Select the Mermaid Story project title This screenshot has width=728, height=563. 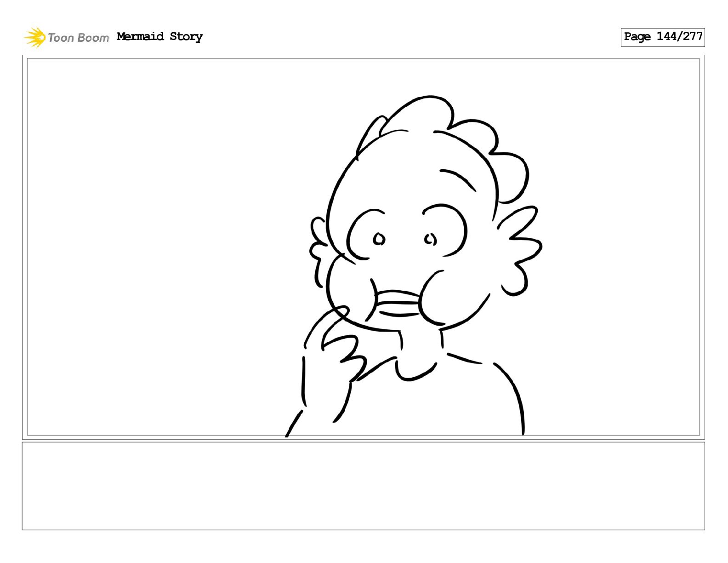(159, 37)
